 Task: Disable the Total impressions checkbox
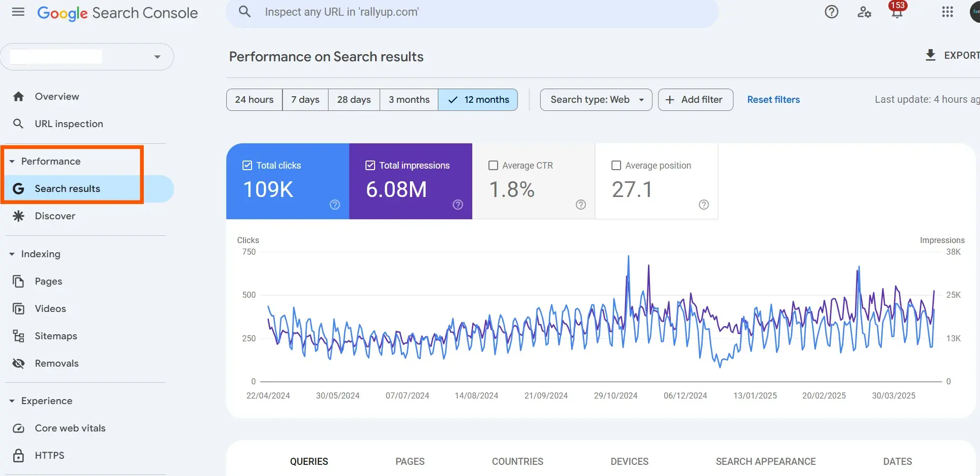tap(370, 165)
